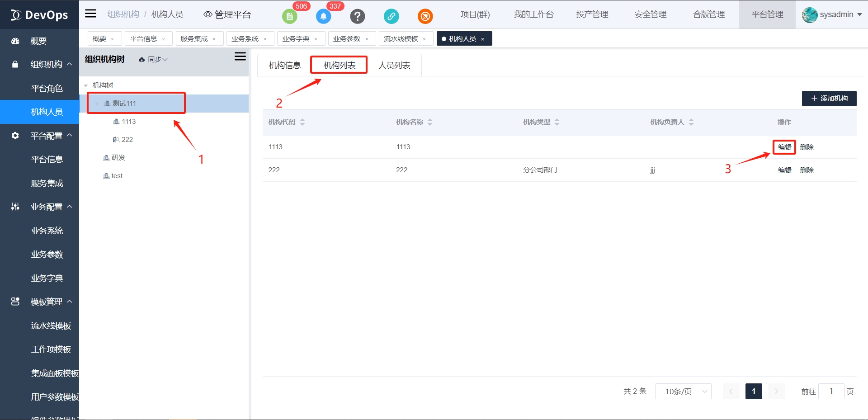Sort by 机构名称 column
Viewport: 868px width, 420px height.
point(430,122)
